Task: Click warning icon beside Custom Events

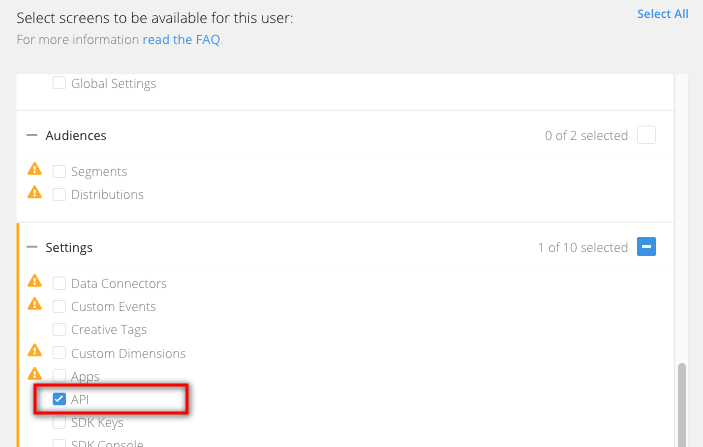Action: [x=35, y=306]
